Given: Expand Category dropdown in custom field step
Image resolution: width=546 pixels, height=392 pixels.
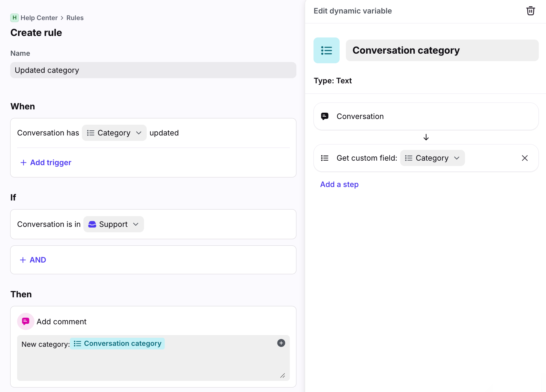Looking at the screenshot, I should pyautogui.click(x=432, y=158).
